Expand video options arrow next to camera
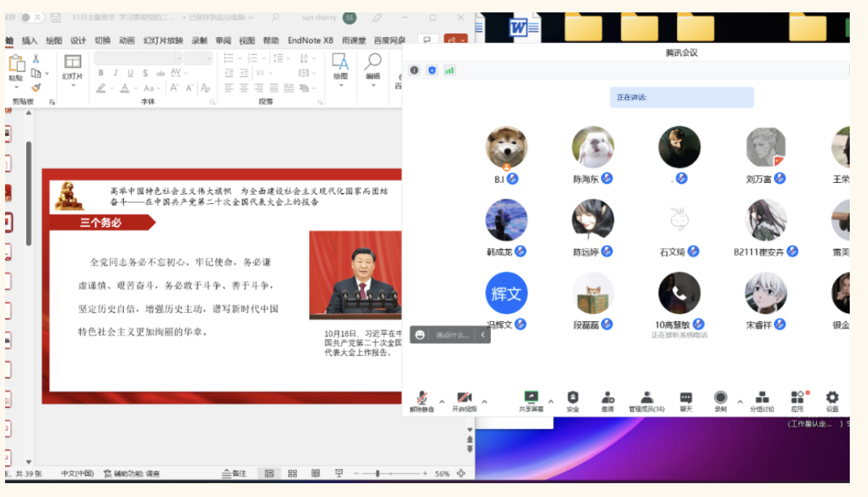 [x=484, y=402]
